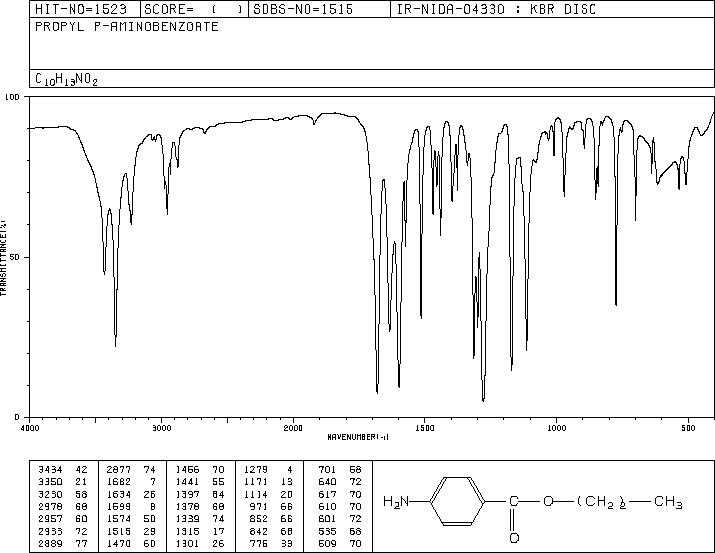This screenshot has height=553, width=715.
Task: Select the 601 peak table entry
Action: pyautogui.click(x=340, y=519)
